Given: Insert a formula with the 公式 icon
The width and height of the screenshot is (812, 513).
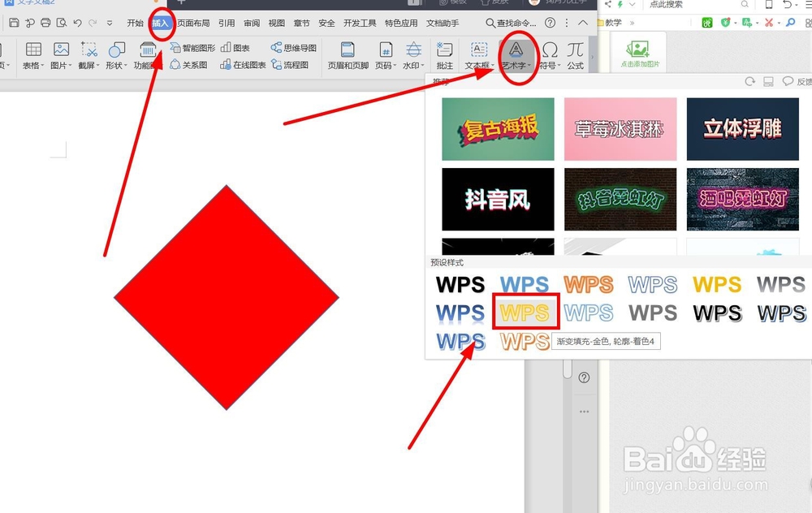Looking at the screenshot, I should [575, 50].
